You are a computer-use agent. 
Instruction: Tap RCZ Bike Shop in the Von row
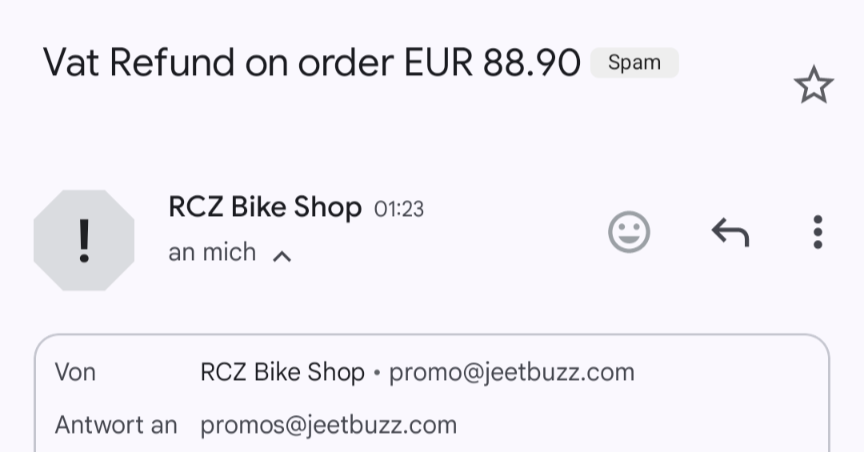tap(282, 373)
